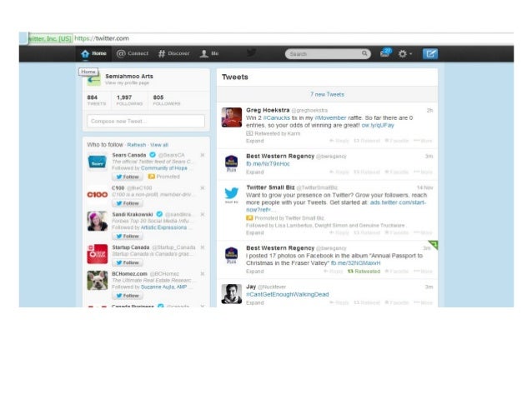
Task: Open Semiahmoo Arts profile name
Action: pos(129,77)
